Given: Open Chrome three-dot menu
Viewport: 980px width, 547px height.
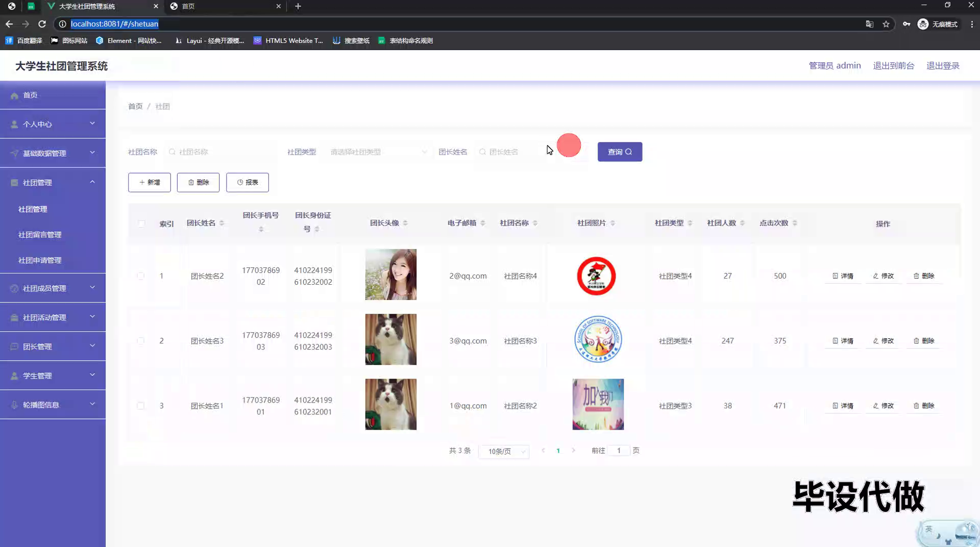Looking at the screenshot, I should (x=972, y=24).
